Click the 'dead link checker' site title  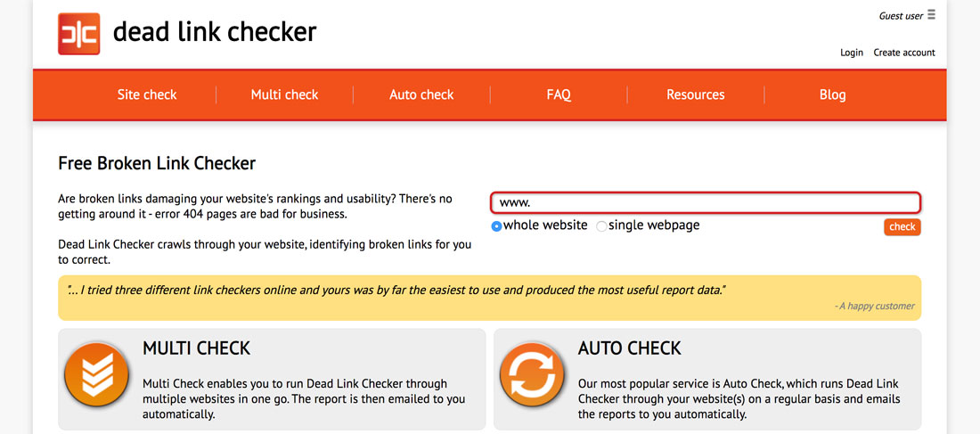(215, 32)
